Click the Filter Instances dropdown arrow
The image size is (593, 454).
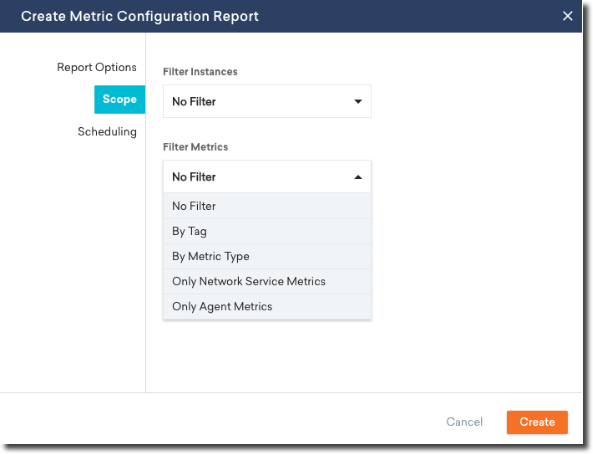tap(358, 101)
